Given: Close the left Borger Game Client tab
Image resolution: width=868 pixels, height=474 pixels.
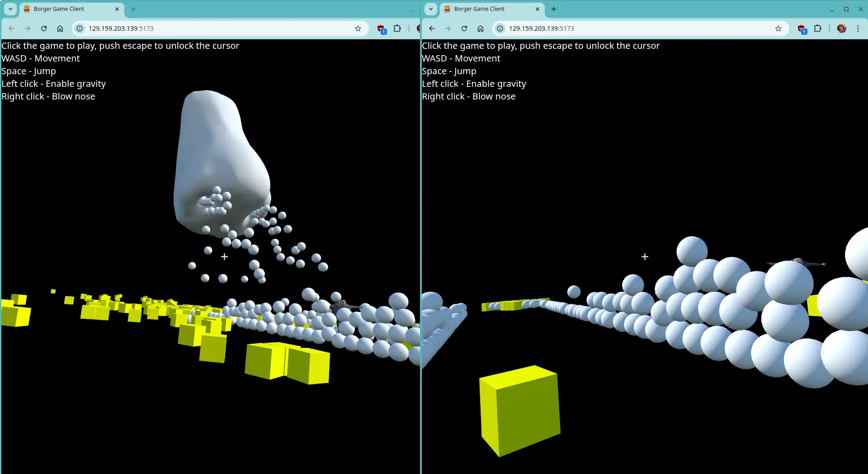Looking at the screenshot, I should (117, 9).
